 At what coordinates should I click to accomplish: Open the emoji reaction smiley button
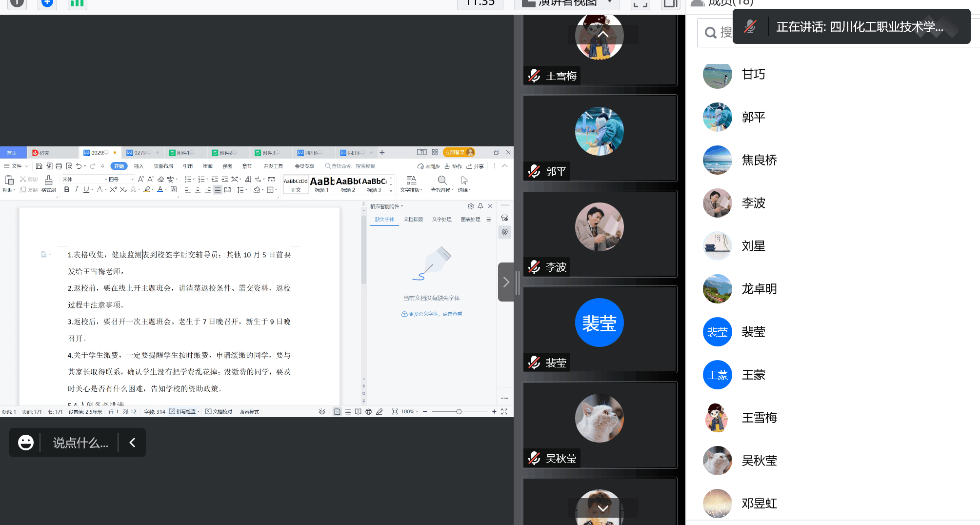(x=26, y=443)
